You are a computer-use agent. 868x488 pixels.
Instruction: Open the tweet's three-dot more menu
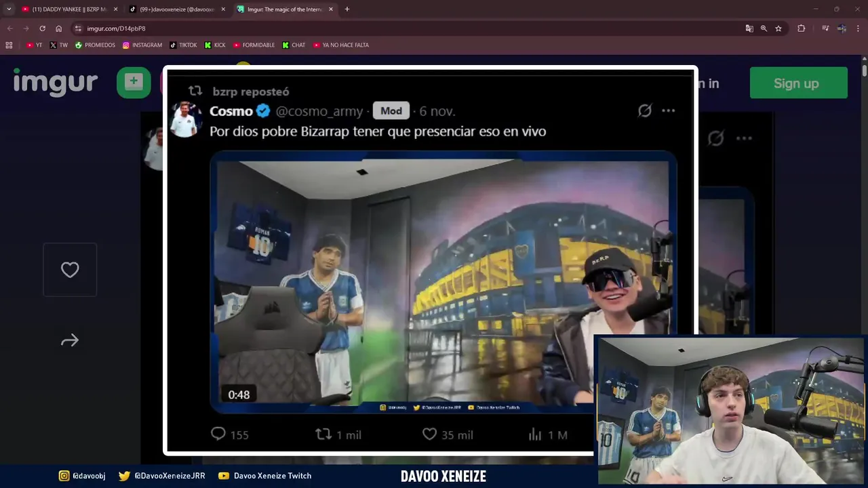click(x=669, y=110)
